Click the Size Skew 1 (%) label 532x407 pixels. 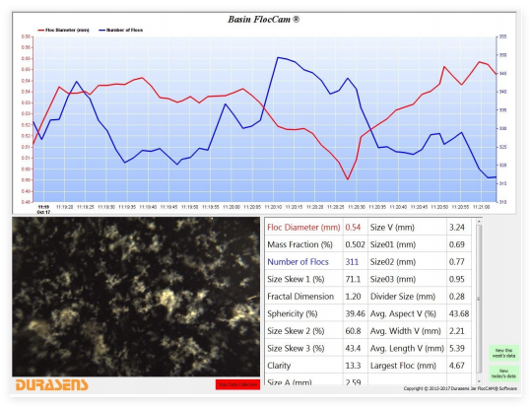point(296,279)
